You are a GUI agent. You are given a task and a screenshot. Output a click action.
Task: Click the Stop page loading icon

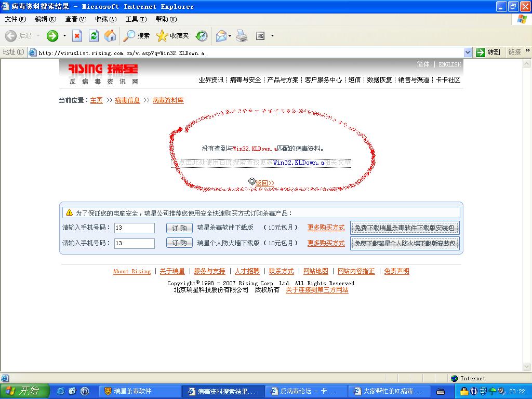tap(77, 36)
